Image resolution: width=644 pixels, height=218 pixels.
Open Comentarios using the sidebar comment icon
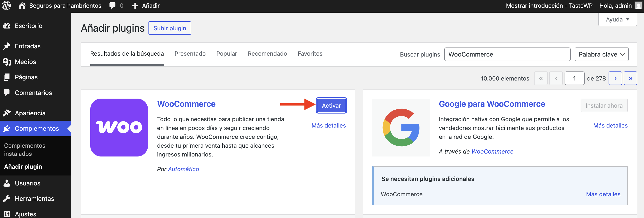tap(7, 93)
